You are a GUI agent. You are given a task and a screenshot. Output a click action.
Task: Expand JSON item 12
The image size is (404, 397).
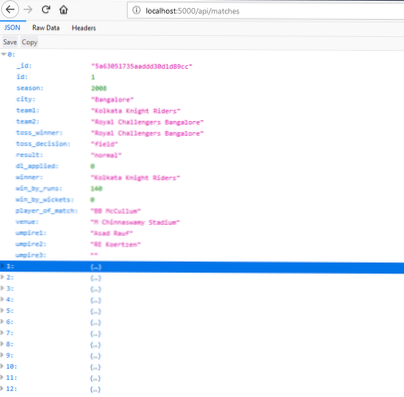point(2,389)
